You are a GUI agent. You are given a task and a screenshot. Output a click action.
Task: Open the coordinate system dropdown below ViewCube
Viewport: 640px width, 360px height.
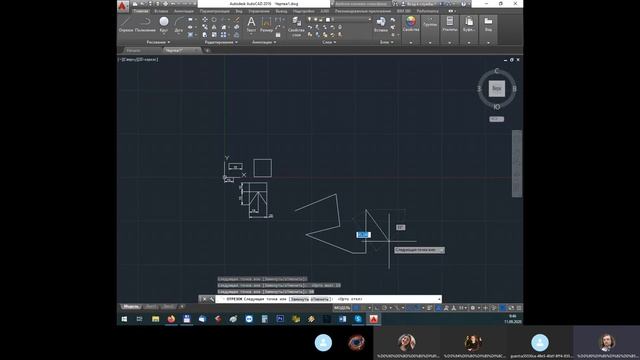(x=496, y=119)
